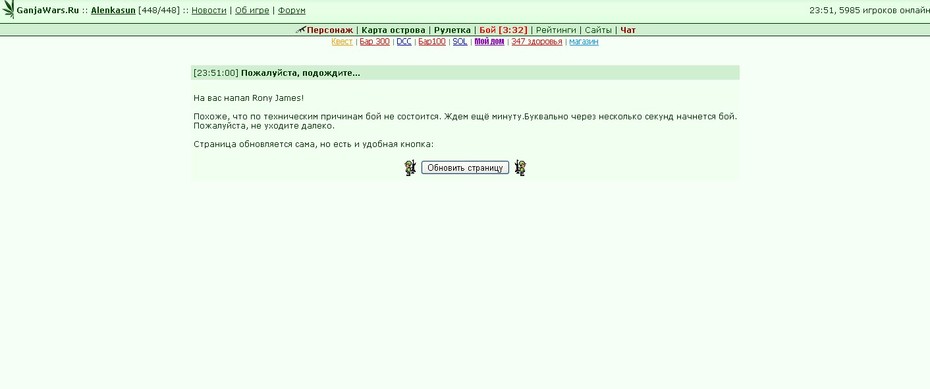
Task: Click soldier icon right of the refresh button
Action: 520,168
